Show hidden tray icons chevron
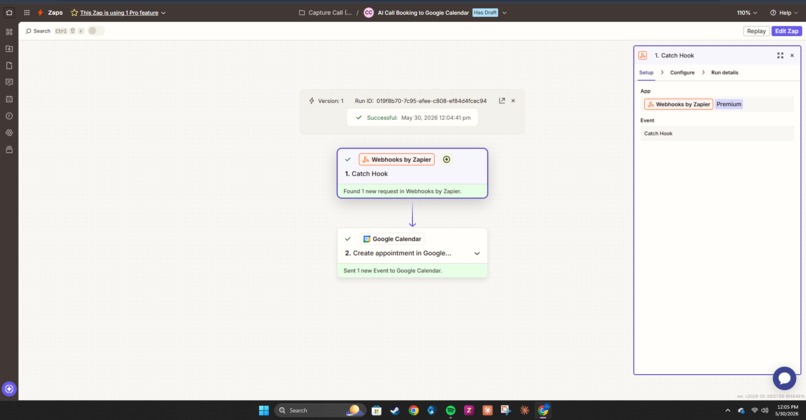 coord(727,410)
